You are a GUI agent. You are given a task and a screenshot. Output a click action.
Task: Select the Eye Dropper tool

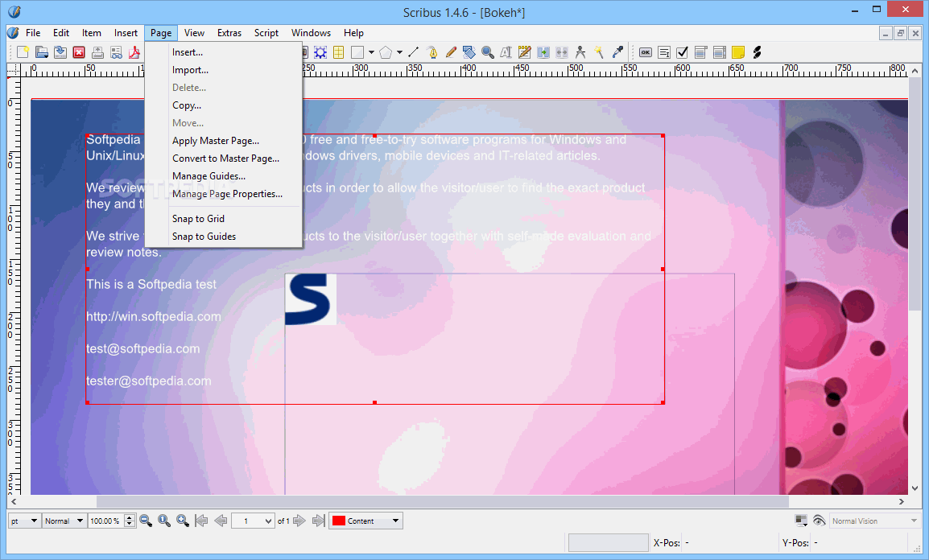click(x=617, y=52)
